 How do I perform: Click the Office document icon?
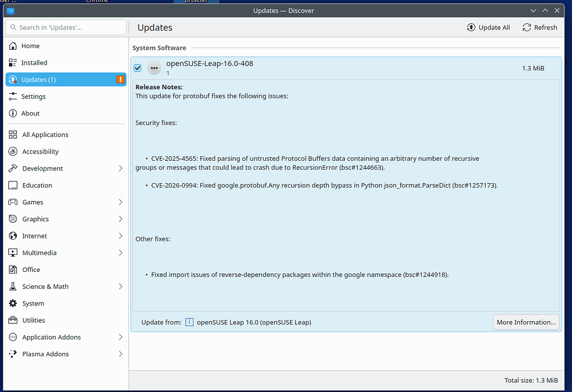(13, 270)
